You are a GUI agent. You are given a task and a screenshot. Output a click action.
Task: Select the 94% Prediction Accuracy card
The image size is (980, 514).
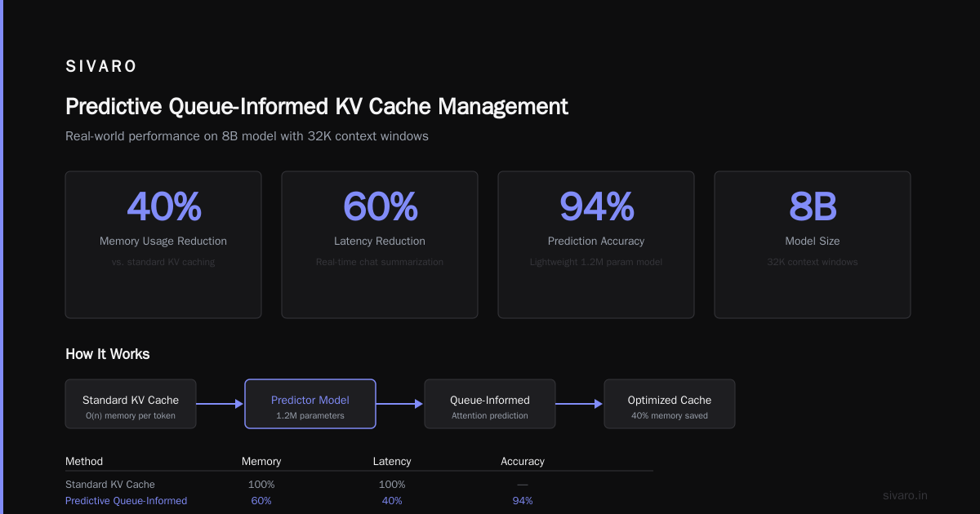click(596, 245)
